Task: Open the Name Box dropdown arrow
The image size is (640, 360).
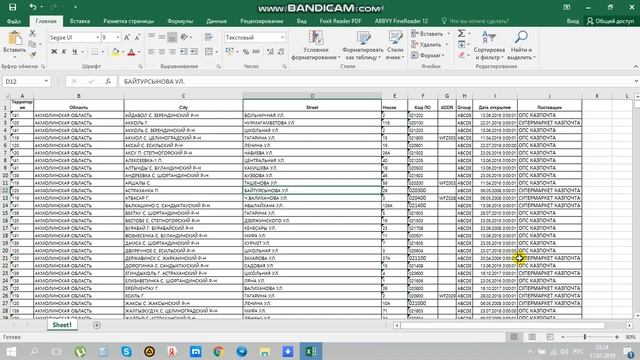Action: click(46, 81)
